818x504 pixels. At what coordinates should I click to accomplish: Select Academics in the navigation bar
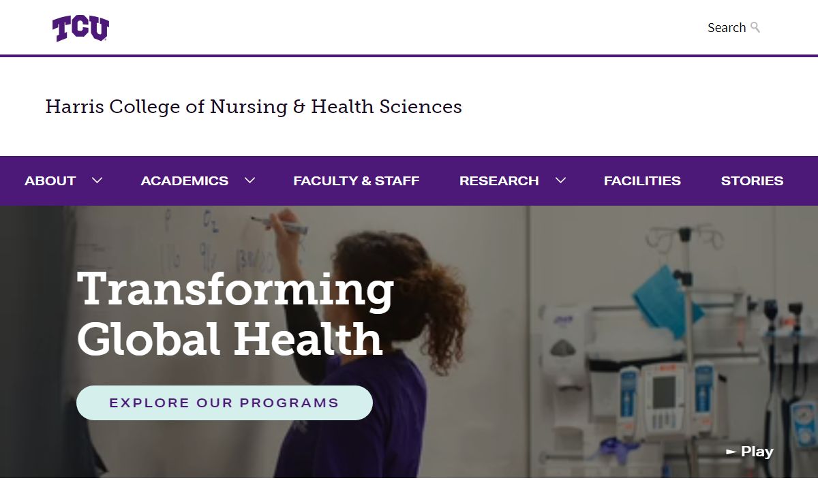click(x=184, y=181)
